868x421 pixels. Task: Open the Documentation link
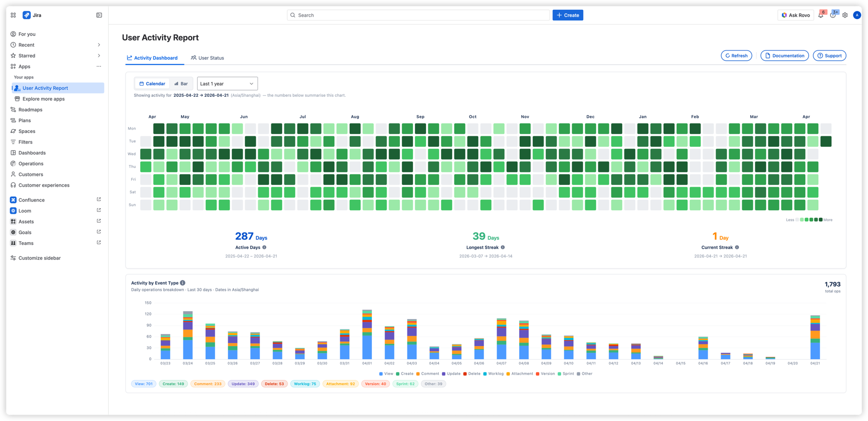[784, 55]
